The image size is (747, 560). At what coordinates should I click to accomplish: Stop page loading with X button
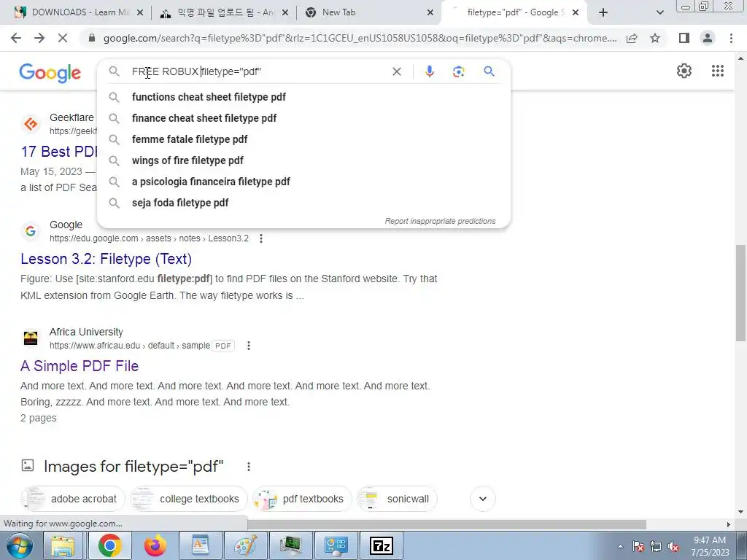pos(63,38)
